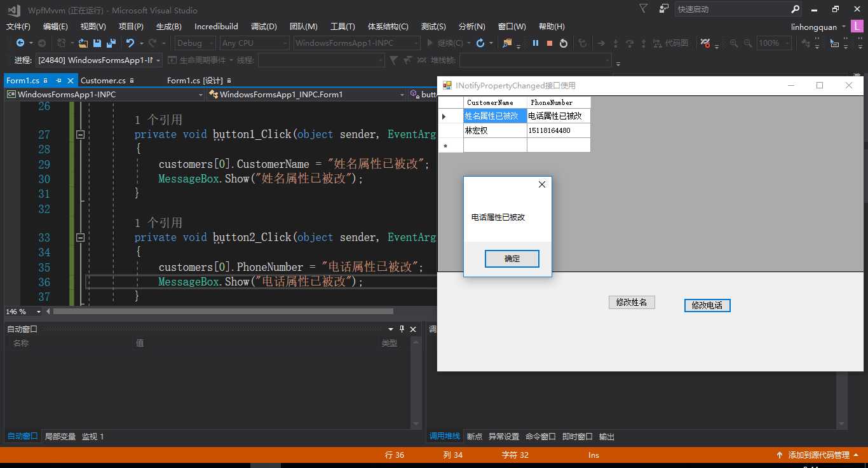Click the Find in Files toolbar icon

pyautogui.click(x=508, y=43)
